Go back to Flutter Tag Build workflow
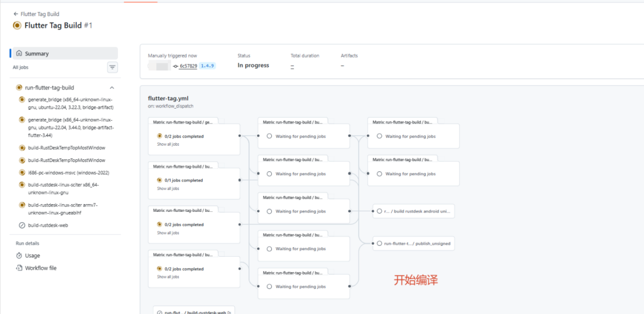Image resolution: width=644 pixels, height=314 pixels. (x=36, y=14)
